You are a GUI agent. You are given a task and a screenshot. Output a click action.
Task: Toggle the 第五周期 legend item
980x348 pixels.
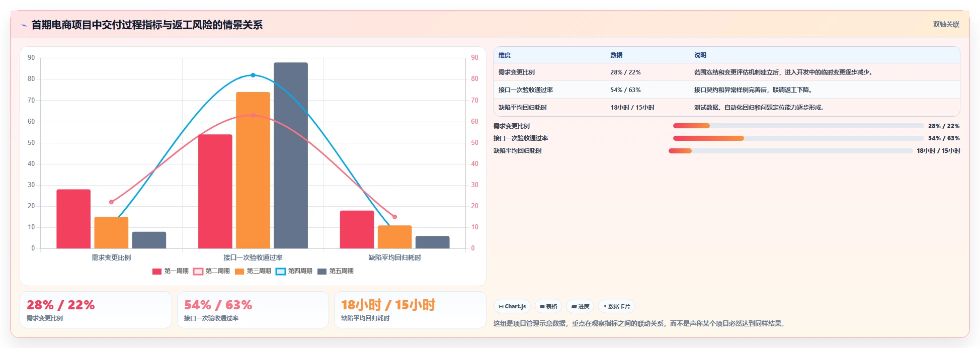point(335,271)
